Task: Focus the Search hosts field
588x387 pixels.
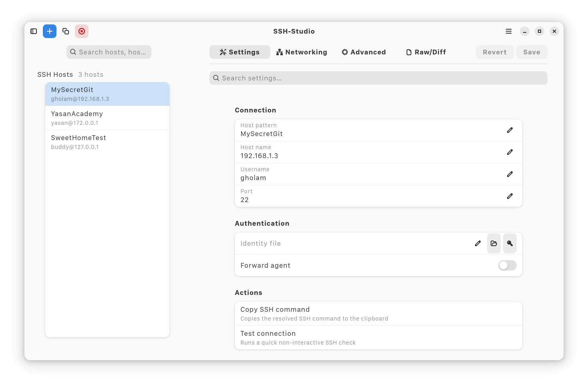Action: [109, 52]
